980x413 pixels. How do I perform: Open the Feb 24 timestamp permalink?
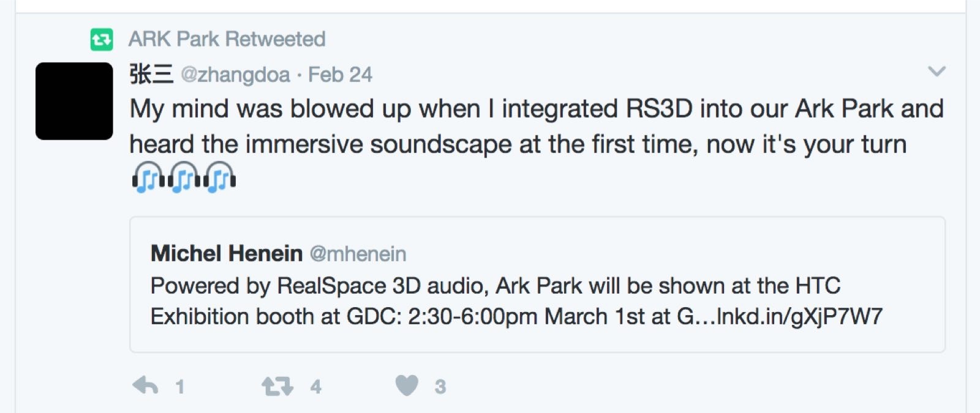tap(340, 75)
